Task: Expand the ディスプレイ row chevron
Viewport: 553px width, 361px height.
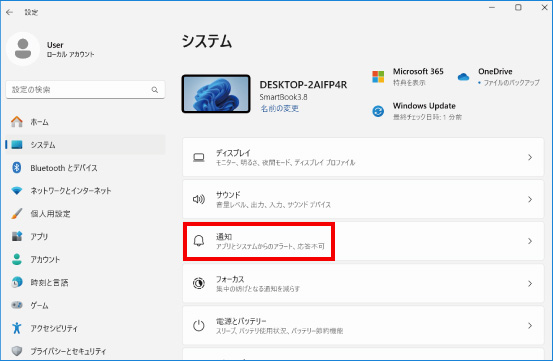Action: 530,157
